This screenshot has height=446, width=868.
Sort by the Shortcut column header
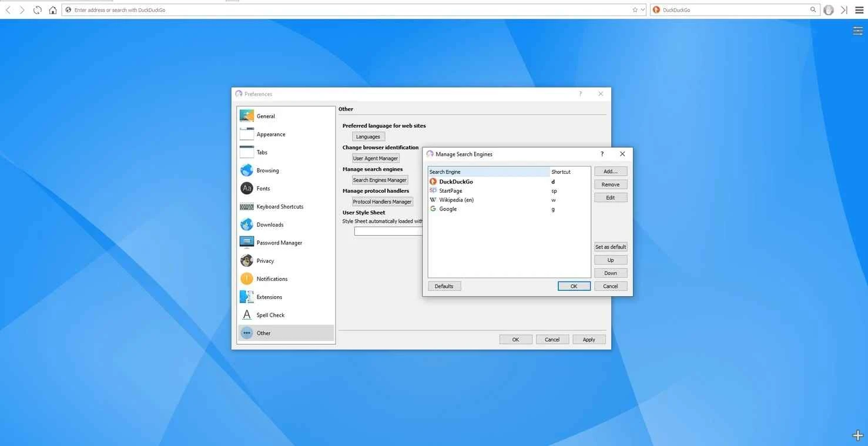pyautogui.click(x=570, y=172)
